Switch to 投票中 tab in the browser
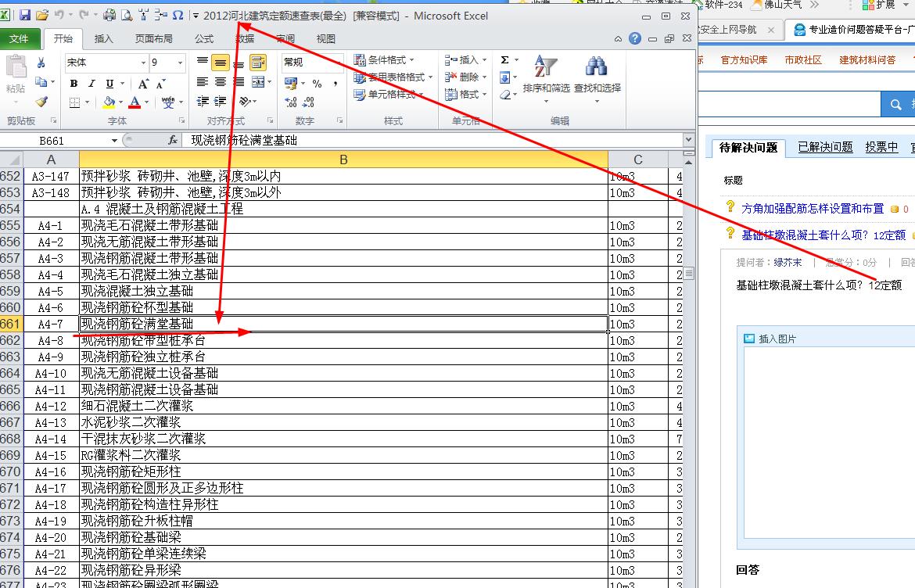Image resolution: width=915 pixels, height=588 pixels. tap(881, 147)
